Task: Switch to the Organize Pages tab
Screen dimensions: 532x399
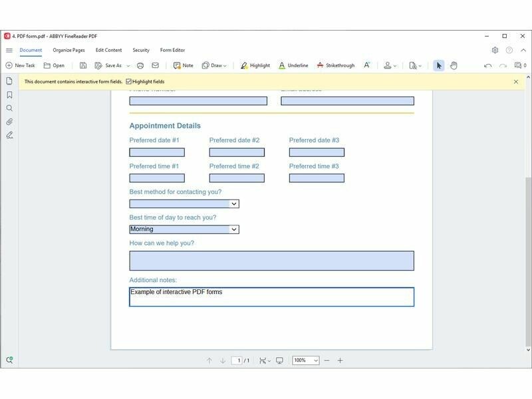Action: pos(68,50)
